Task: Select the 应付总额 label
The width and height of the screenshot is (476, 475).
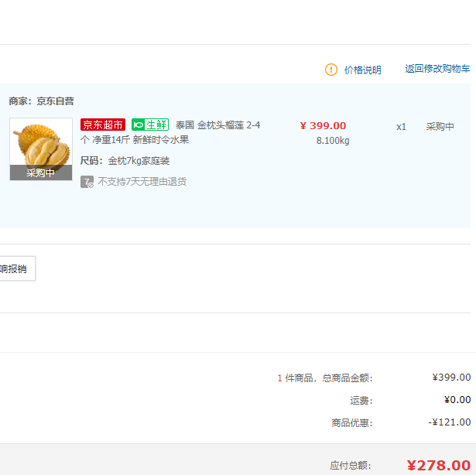Action: (351, 465)
